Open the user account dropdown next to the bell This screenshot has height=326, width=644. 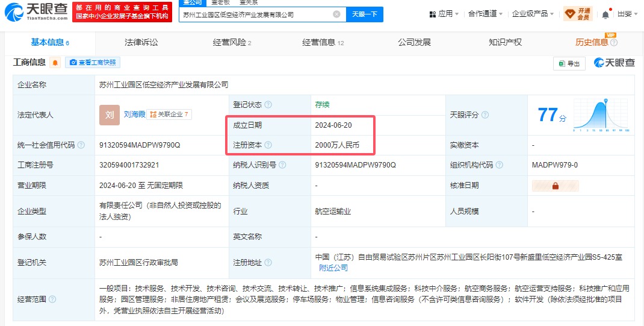(x=628, y=14)
